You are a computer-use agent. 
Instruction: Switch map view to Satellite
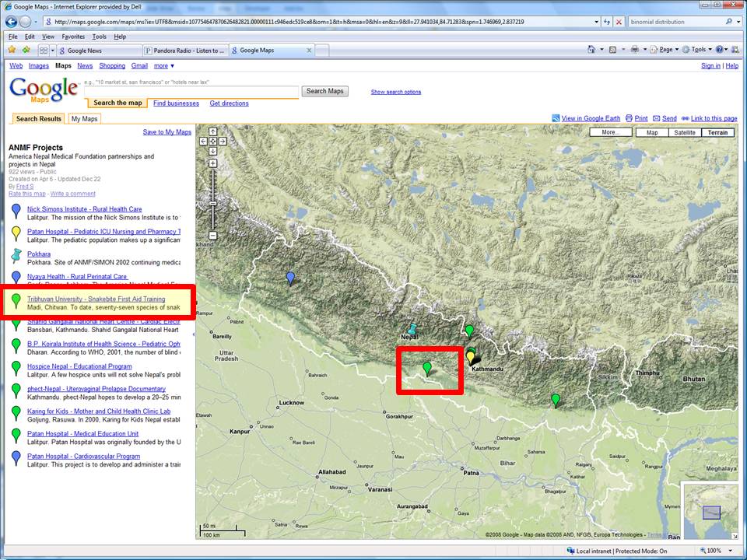[685, 133]
